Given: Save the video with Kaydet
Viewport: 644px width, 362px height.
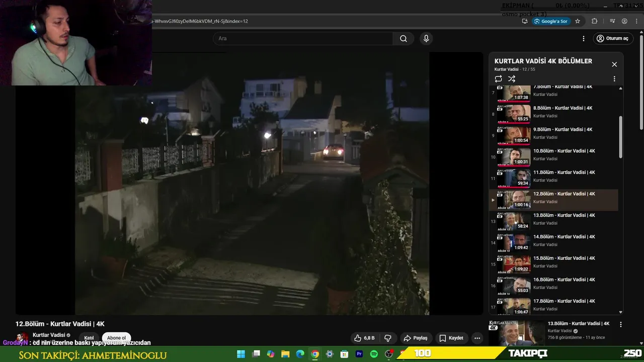Looking at the screenshot, I should click(451, 338).
